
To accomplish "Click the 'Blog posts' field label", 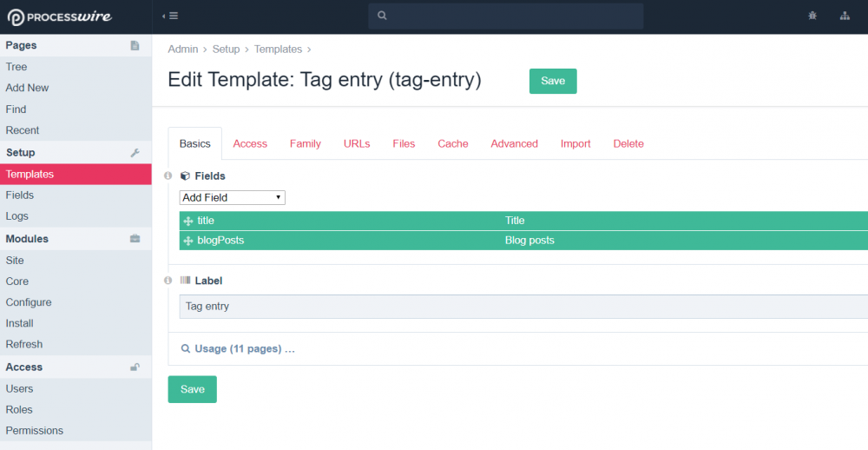I will 529,241.
